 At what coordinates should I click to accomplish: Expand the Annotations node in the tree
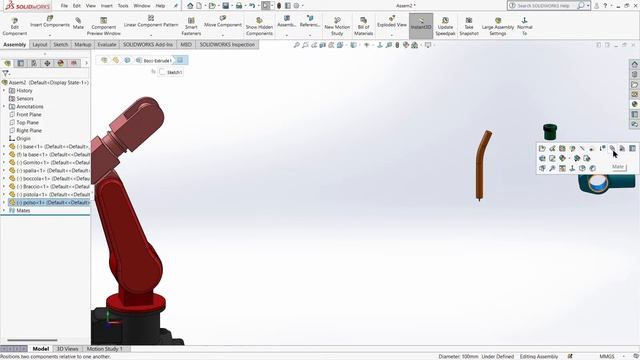[4, 107]
